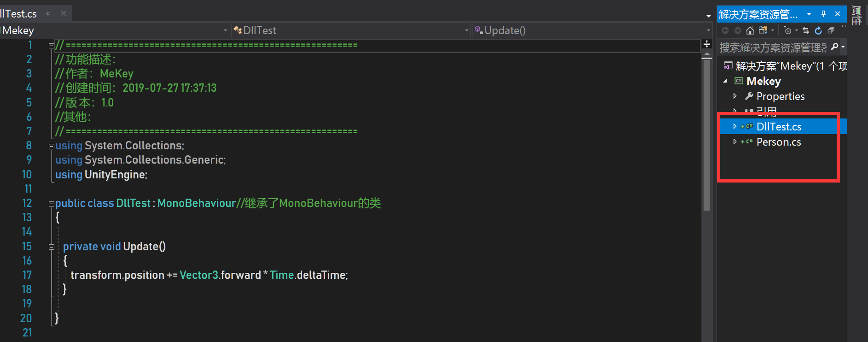Click the disabled Back arrow in Solution Explorer
This screenshot has height=342, width=868.
tap(725, 30)
